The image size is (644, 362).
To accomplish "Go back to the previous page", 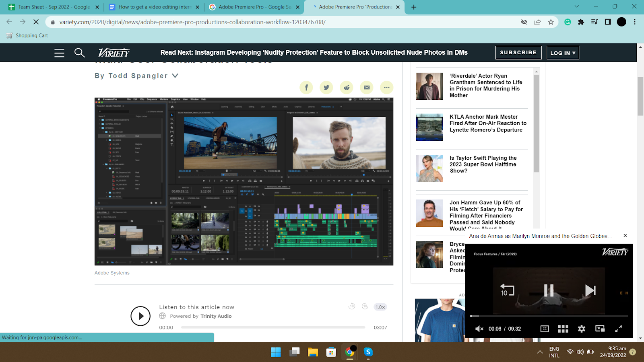I will pyautogui.click(x=9, y=22).
